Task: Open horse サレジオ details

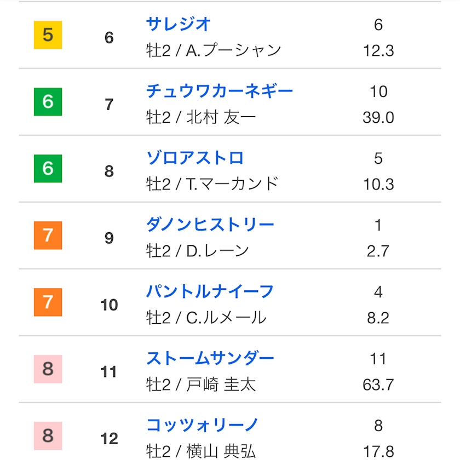Action: pos(178,24)
